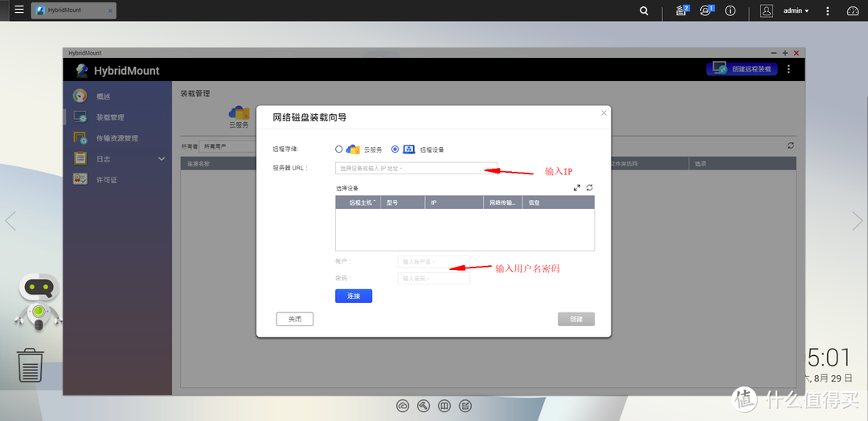Go to next desktop page arrow
Viewport: 868px width, 421px height.
click(857, 221)
